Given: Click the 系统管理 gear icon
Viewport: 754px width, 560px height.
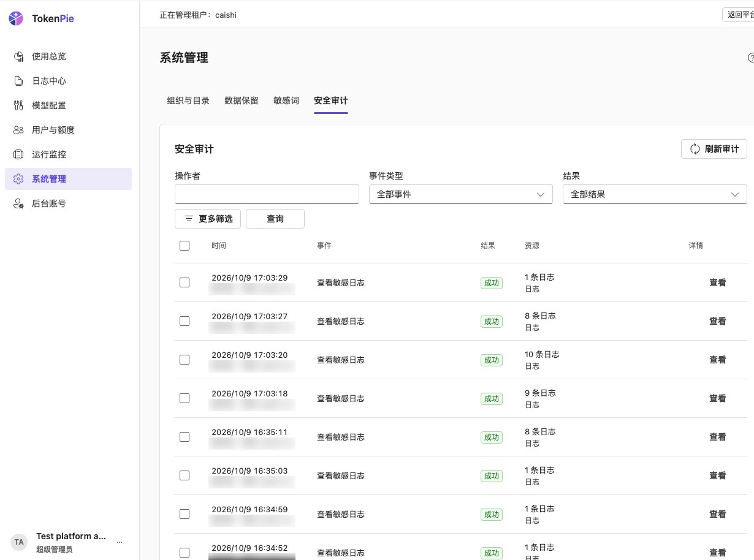Looking at the screenshot, I should pyautogui.click(x=18, y=179).
